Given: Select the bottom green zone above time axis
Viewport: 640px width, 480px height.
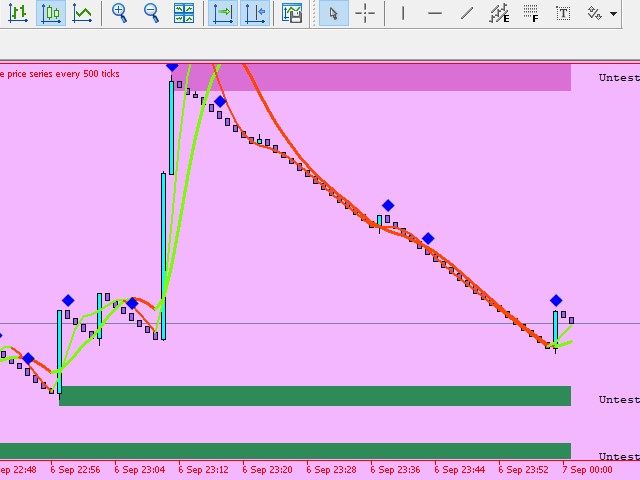Looking at the screenshot, I should tap(285, 451).
